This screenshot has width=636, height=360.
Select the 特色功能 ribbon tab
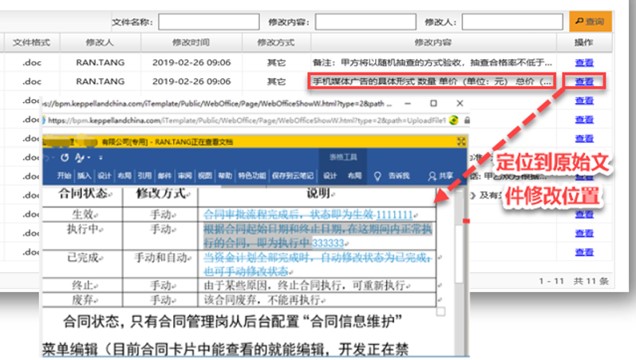tap(251, 176)
